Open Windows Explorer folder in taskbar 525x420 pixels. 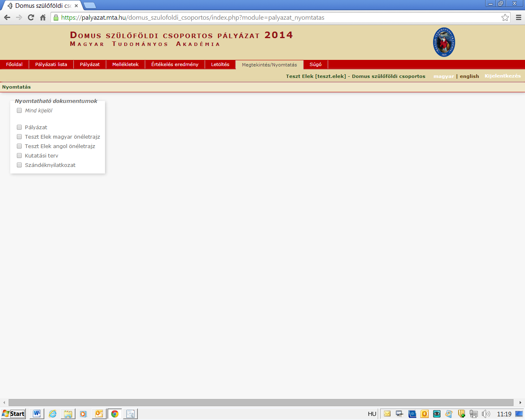(68, 413)
